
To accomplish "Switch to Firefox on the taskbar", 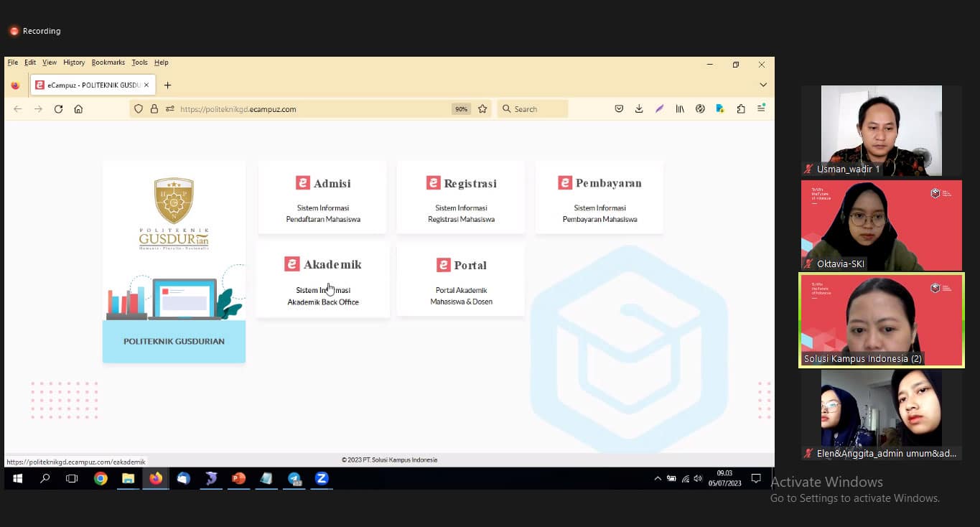I will click(156, 479).
